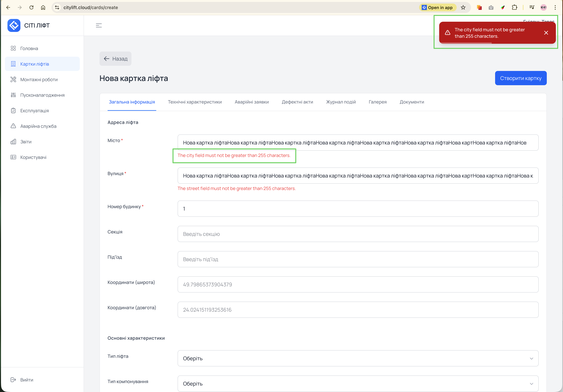The height and width of the screenshot is (392, 563).
Task: Open browser extensions puzzle icon
Action: [514, 8]
